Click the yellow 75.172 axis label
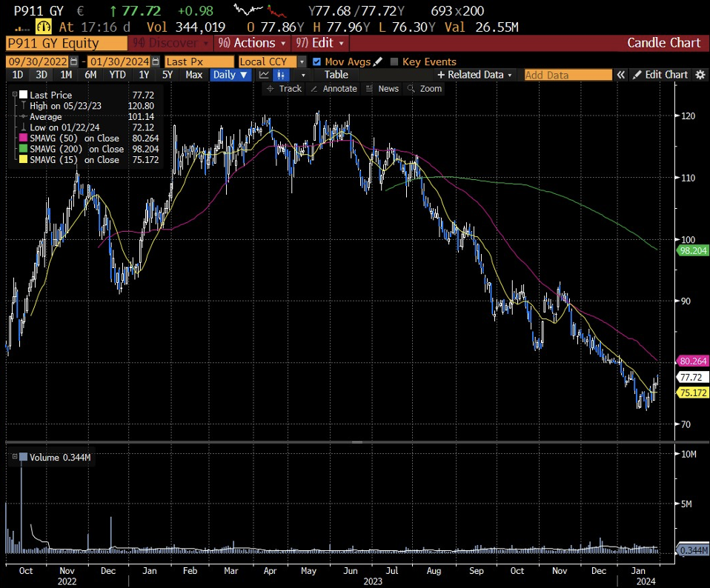This screenshot has height=588, width=710. 692,392
